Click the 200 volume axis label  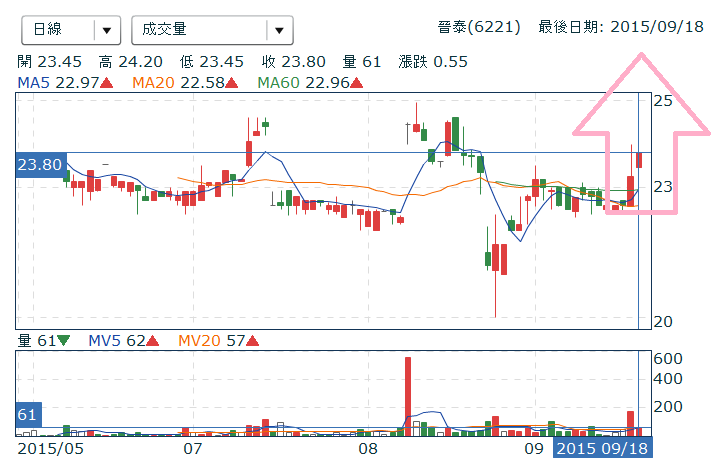pyautogui.click(x=668, y=407)
